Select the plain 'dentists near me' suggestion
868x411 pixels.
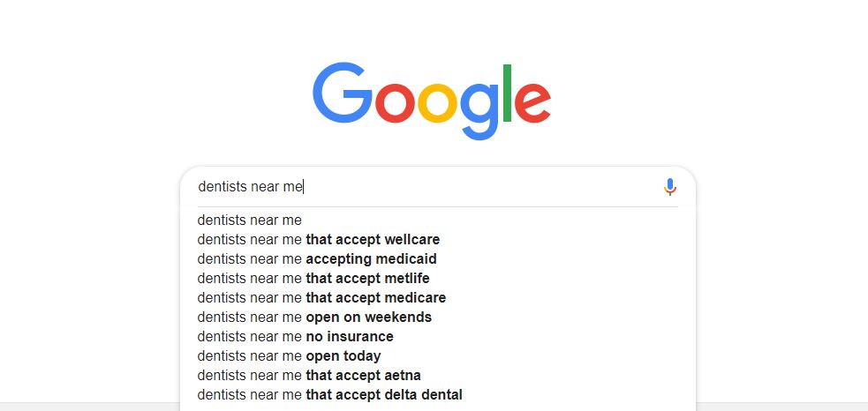[x=437, y=220]
